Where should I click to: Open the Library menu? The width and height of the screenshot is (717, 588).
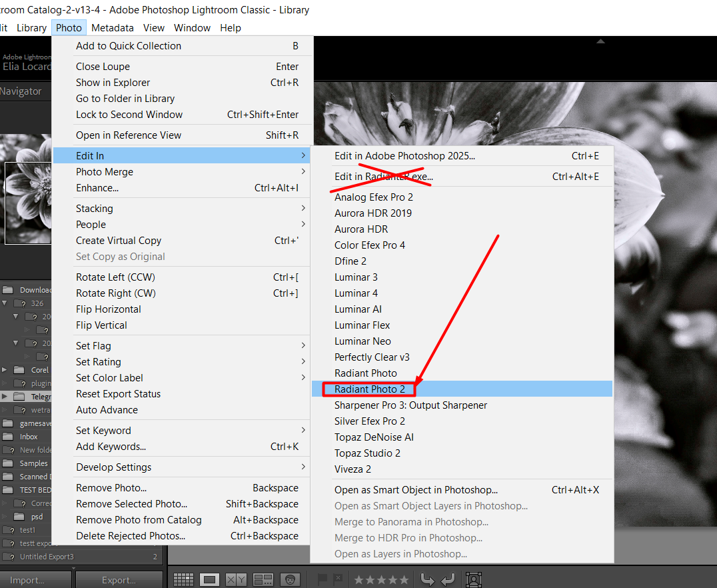[31, 28]
